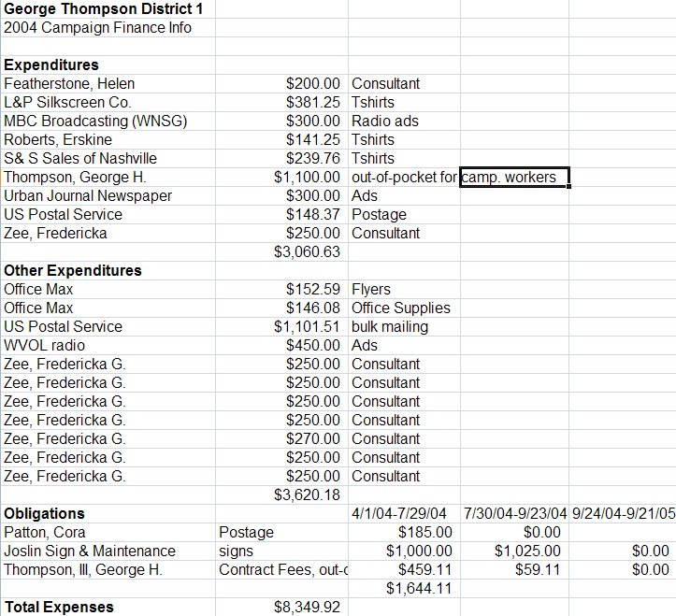
Task: Click the active 'camp. workers' cell
Action: coord(515,177)
